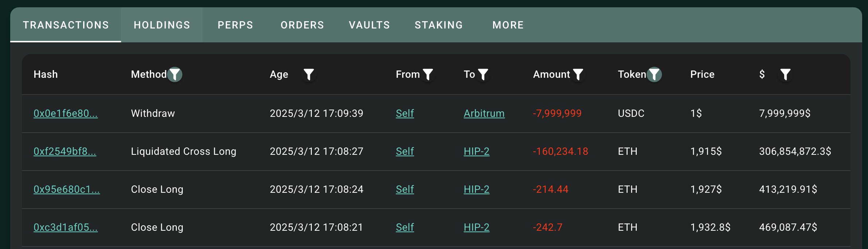Open the Token column filter

coord(655,74)
